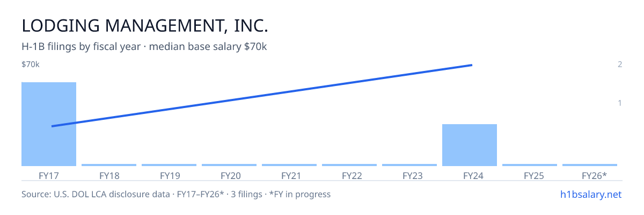Click the $70k salary axis label
644x215 pixels.
tap(31, 64)
